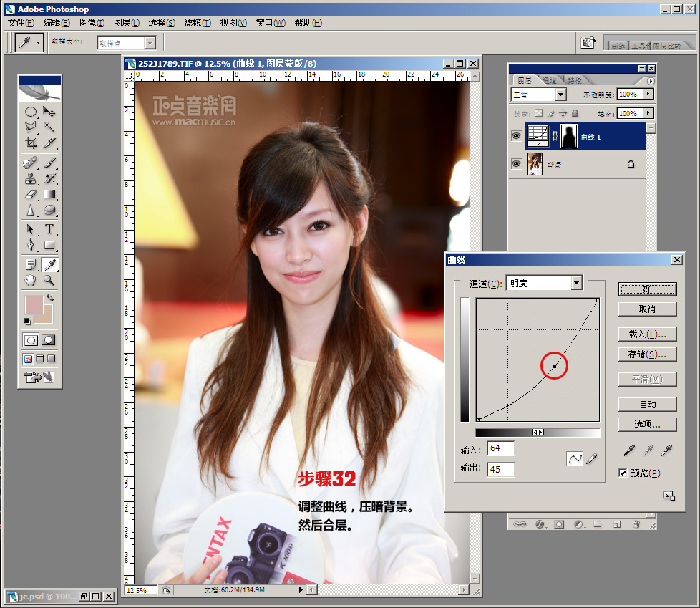Screen dimensions: 700x608
Task: Toggle visibility of the 背景 layer
Action: tap(516, 164)
